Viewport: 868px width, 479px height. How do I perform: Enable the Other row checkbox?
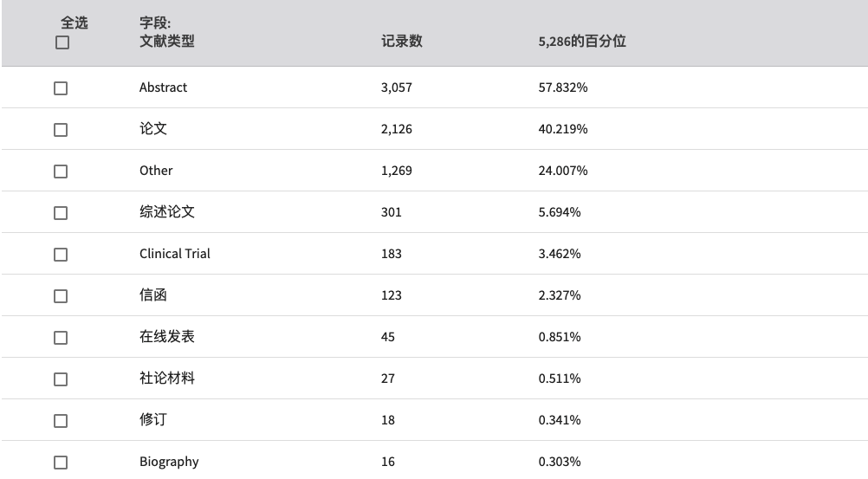click(61, 172)
